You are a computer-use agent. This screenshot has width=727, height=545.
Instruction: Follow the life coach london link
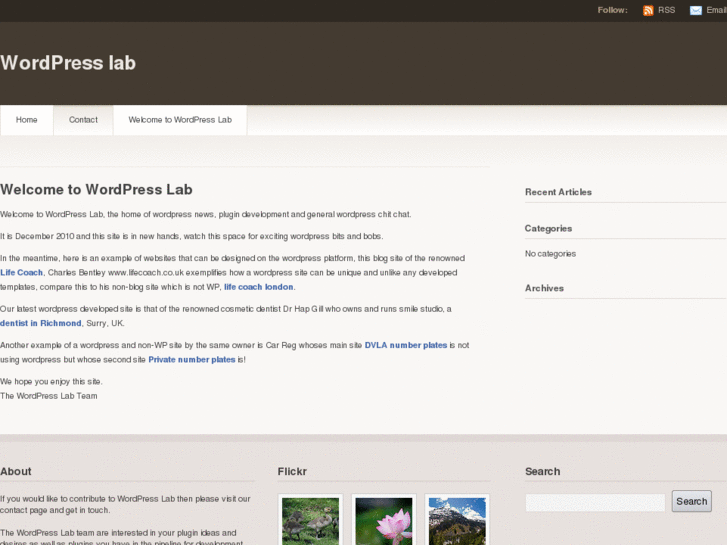259,287
